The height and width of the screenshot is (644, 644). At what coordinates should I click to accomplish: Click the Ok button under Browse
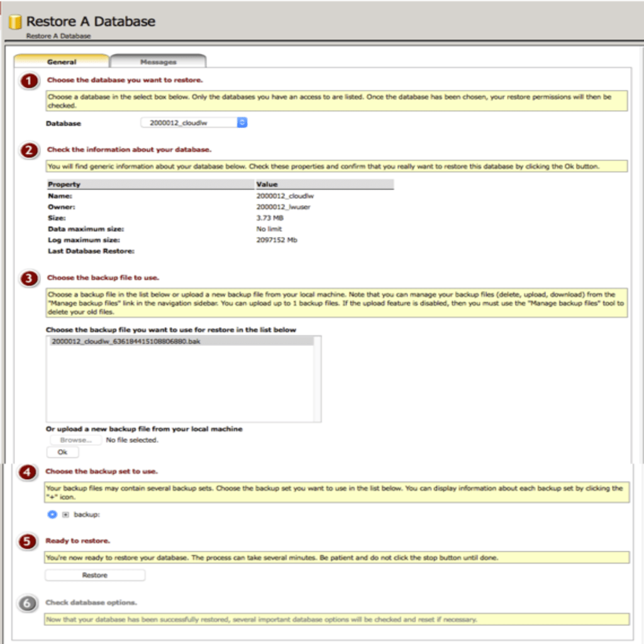(62, 452)
